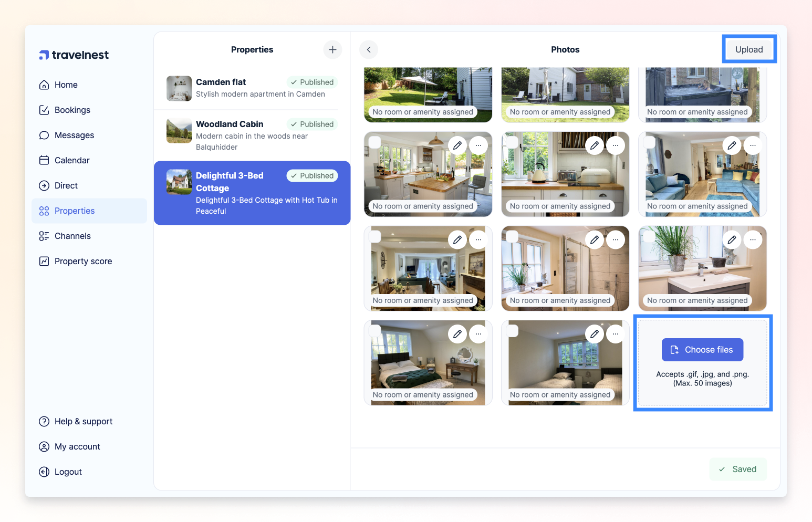
Task: Open three-dot menu on living room photo
Action: (478, 240)
